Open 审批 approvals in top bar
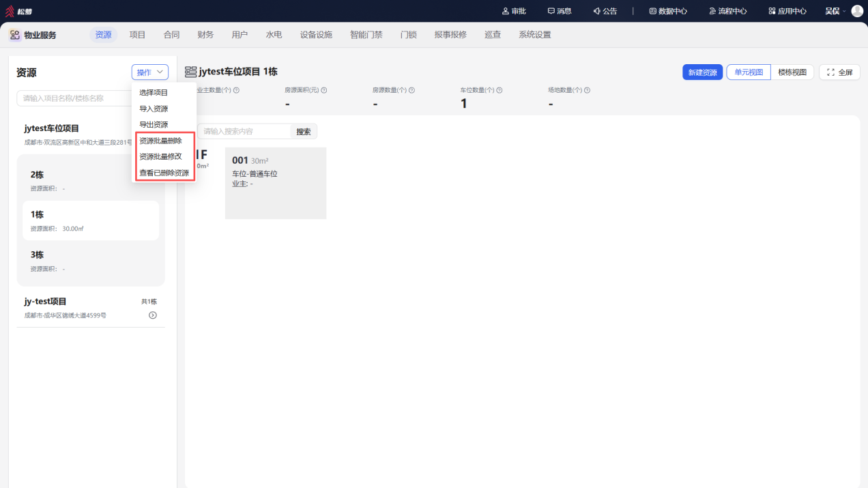The image size is (868, 488). (x=514, y=11)
